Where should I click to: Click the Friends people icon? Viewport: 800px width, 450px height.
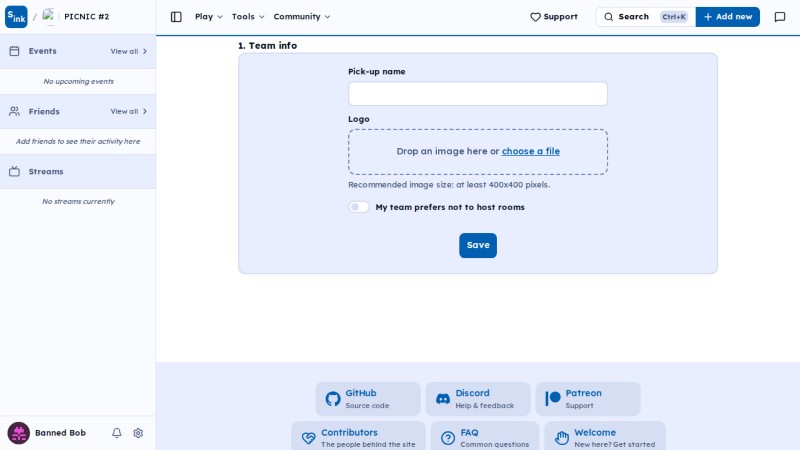14,111
